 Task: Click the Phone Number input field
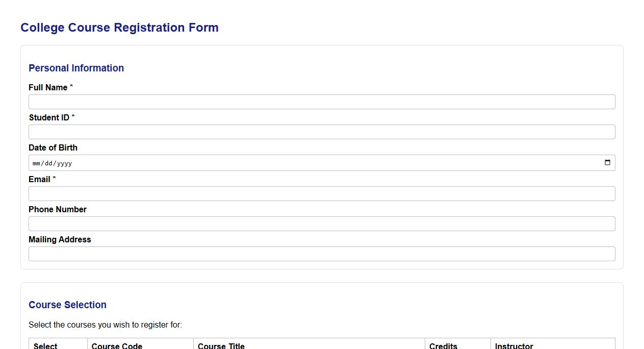pos(322,223)
